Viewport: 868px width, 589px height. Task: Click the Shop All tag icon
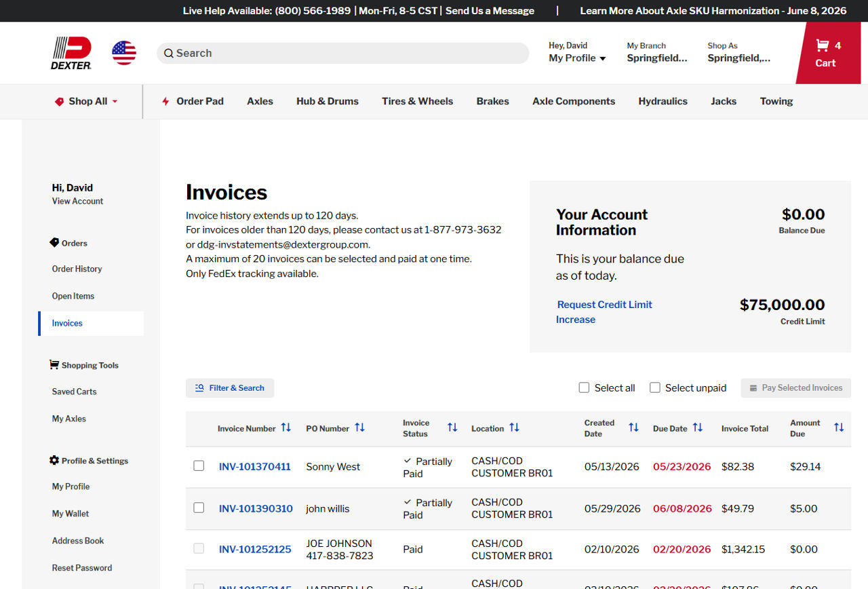click(59, 101)
